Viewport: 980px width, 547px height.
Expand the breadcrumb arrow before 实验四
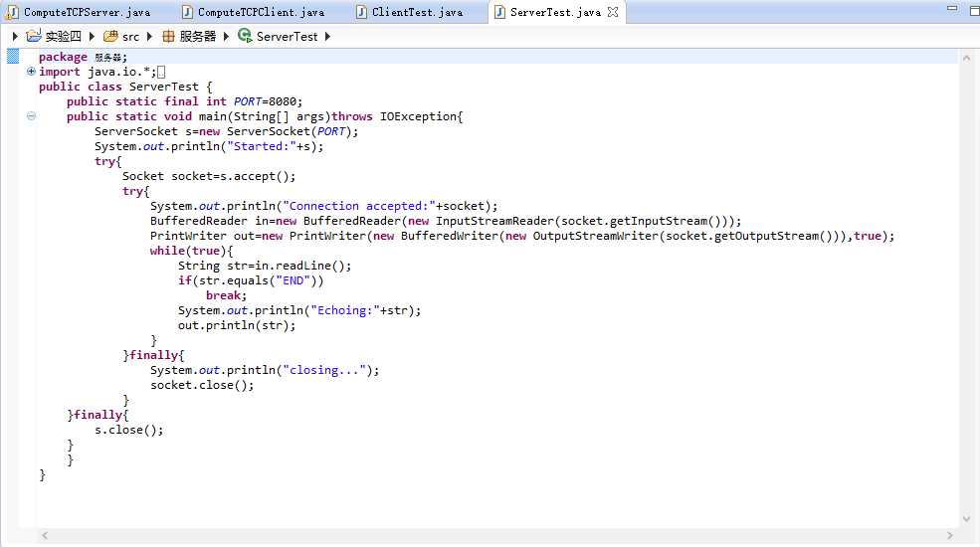coord(15,36)
